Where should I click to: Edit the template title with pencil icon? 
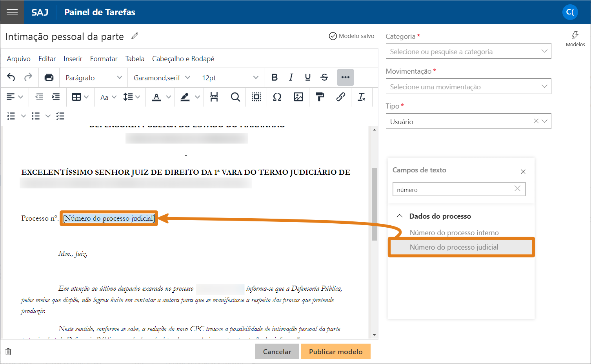tap(135, 36)
